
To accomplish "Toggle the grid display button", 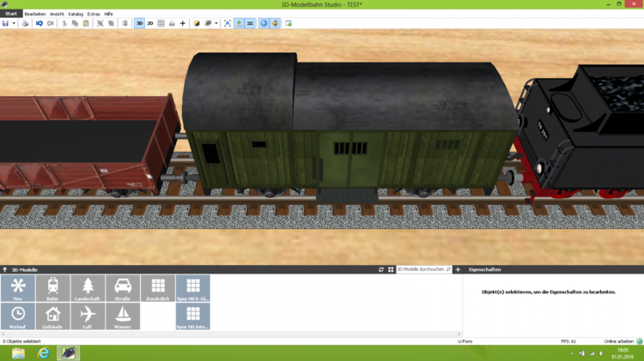I will (x=161, y=23).
